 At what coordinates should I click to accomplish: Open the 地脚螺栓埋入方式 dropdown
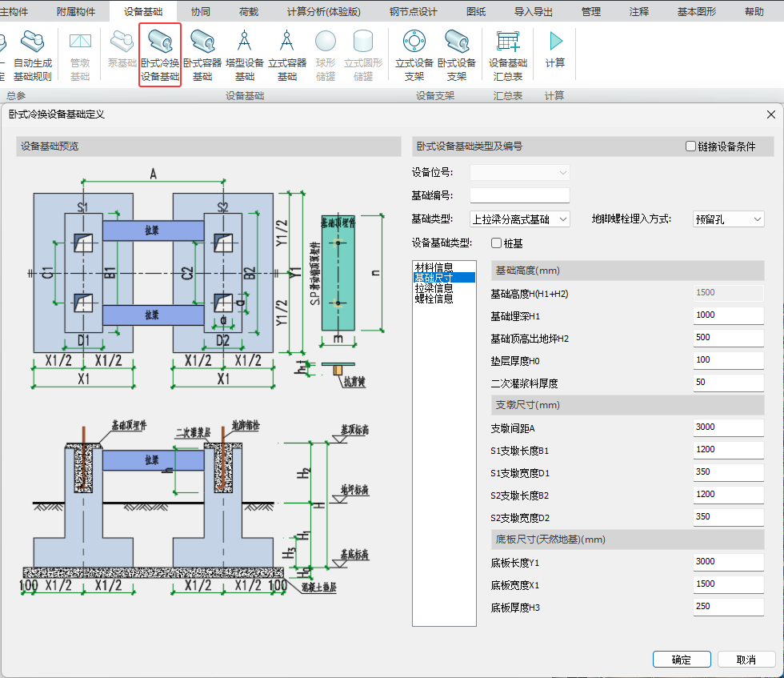tap(757, 219)
